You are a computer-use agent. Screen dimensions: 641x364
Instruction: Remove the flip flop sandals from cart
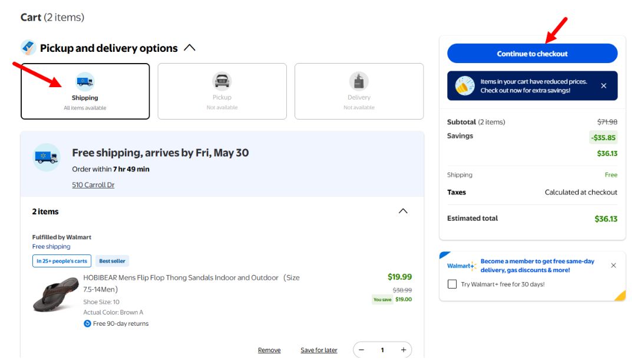pos(269,350)
